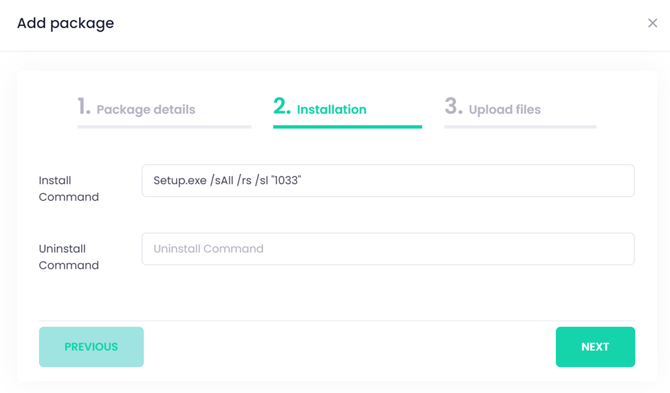Focus the Install Command input field
Screen dimensions: 670x393
click(x=388, y=180)
